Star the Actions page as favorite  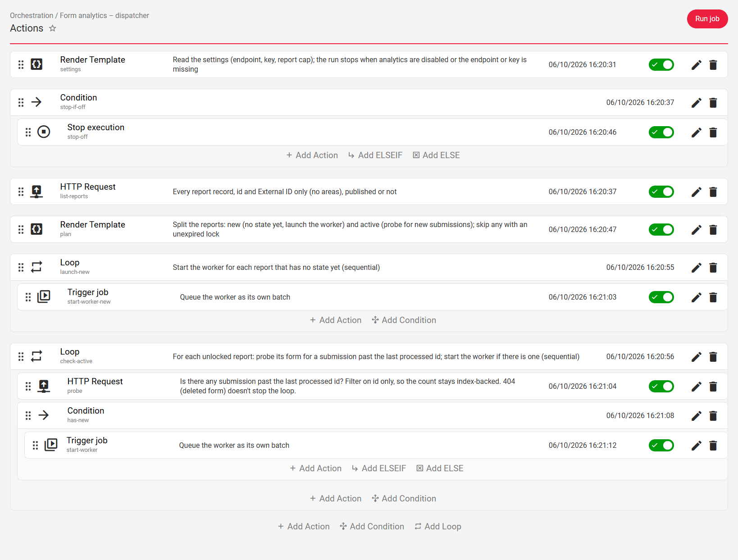(53, 28)
